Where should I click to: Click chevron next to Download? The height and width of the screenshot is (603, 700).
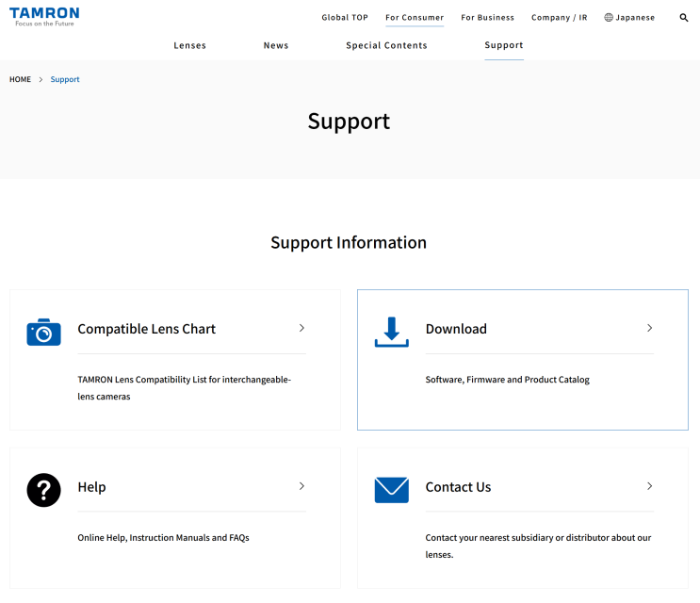[649, 328]
